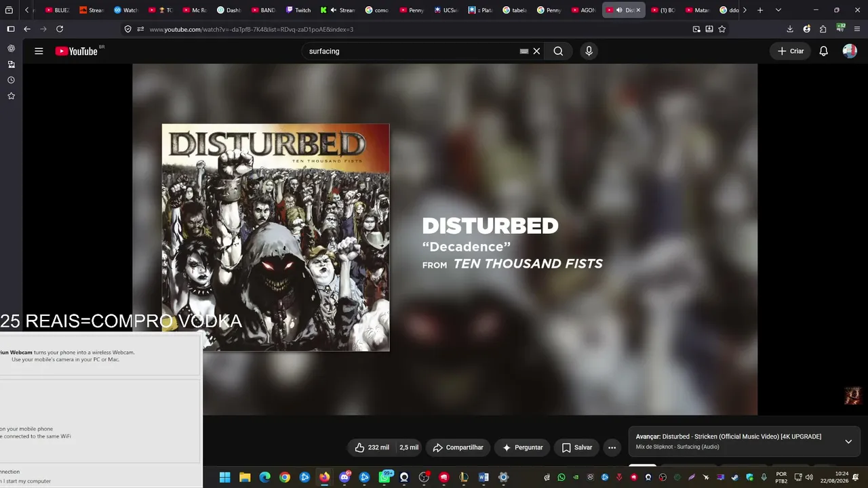This screenshot has height=488, width=868.
Task: Open the Windows Start menu
Action: click(x=225, y=477)
